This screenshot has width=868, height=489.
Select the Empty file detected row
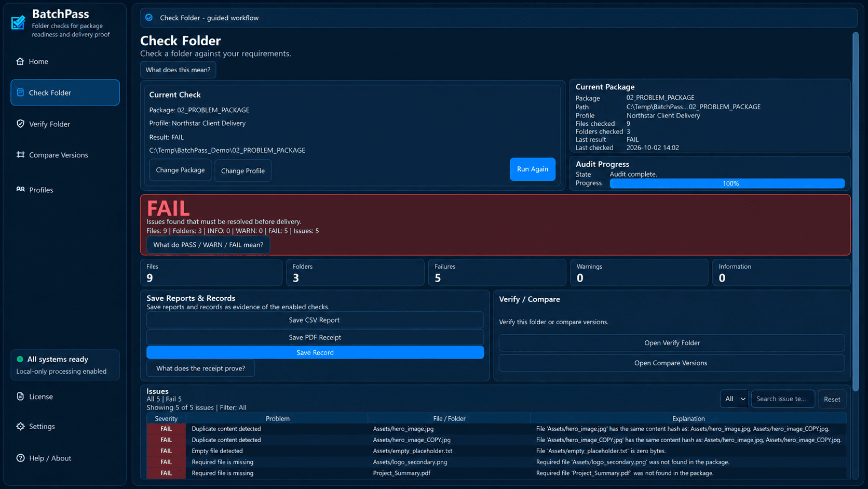pyautogui.click(x=496, y=451)
